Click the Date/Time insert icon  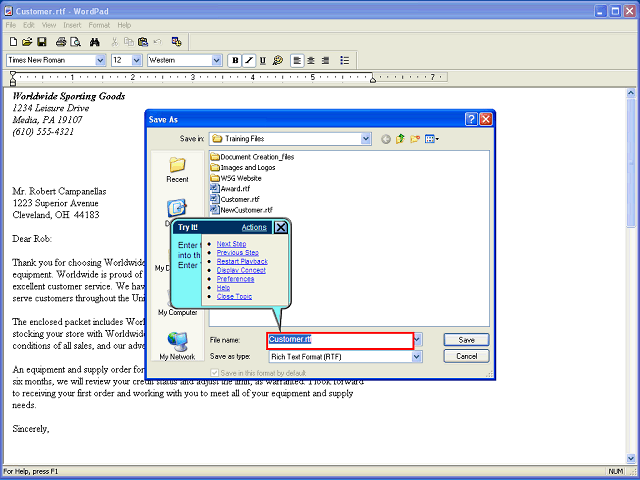point(176,42)
